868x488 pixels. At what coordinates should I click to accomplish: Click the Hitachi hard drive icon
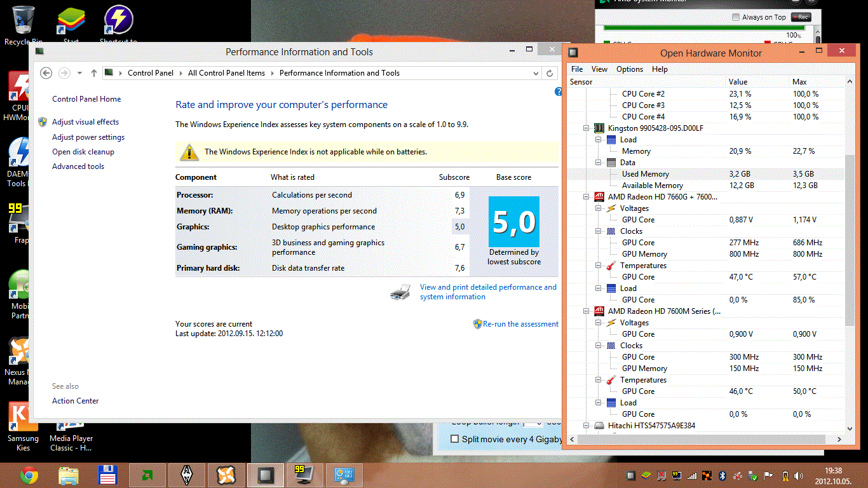point(599,426)
